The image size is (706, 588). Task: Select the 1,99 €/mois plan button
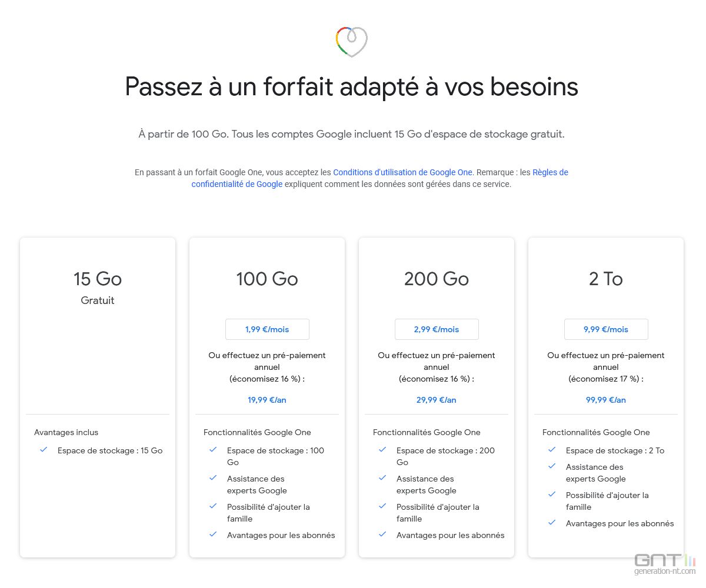click(267, 329)
